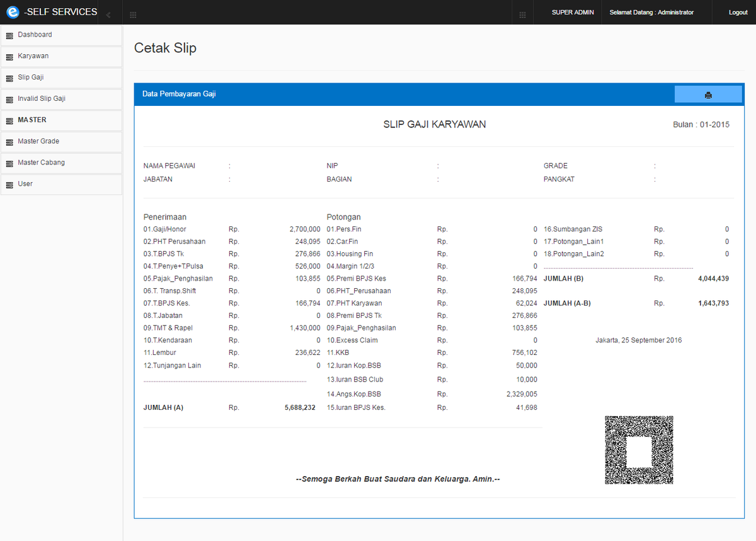Click the Dashboard list icon

coord(9,35)
